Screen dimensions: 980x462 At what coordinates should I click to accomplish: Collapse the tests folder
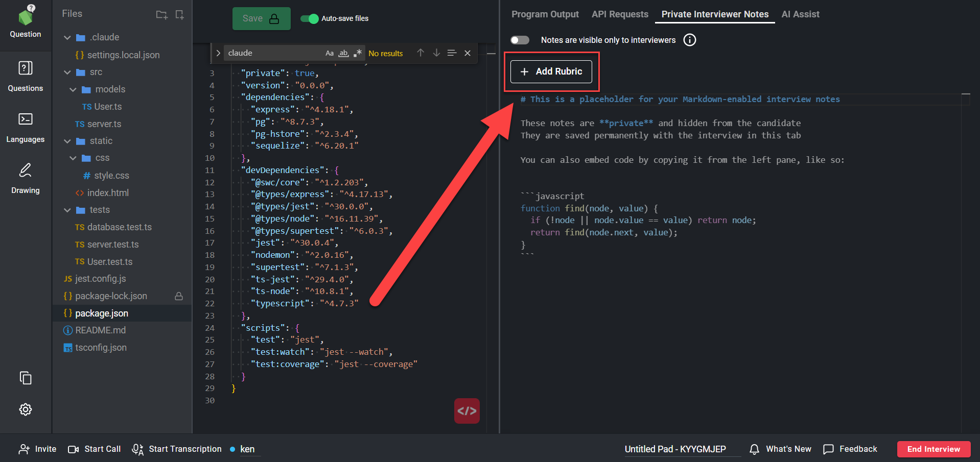point(67,210)
